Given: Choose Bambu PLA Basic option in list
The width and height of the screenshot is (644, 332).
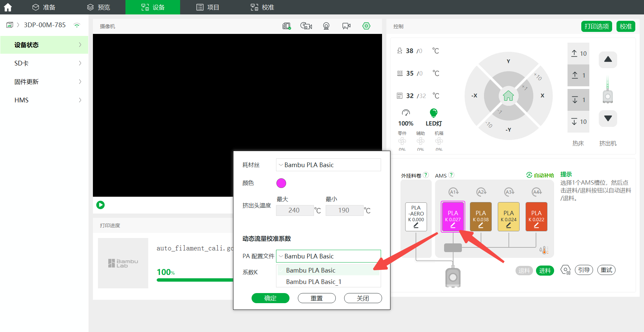Looking at the screenshot, I should pyautogui.click(x=328, y=270).
